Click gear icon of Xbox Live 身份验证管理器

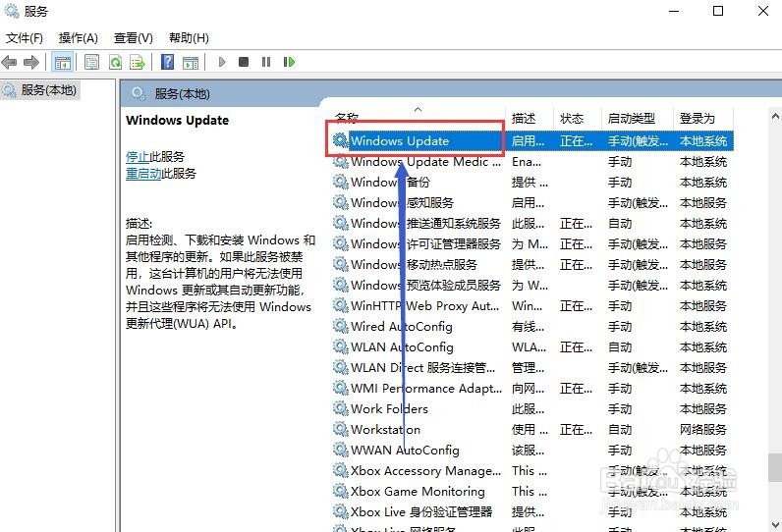pos(341,512)
